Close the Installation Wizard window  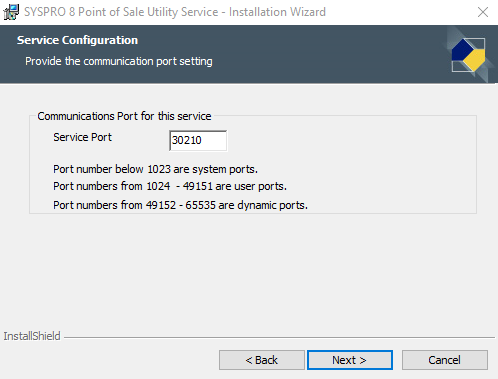(x=483, y=12)
